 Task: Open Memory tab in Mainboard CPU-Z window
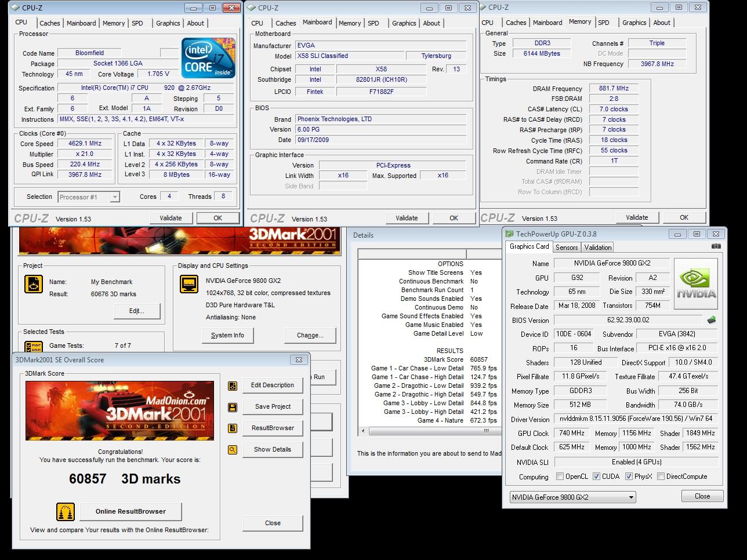pos(350,23)
